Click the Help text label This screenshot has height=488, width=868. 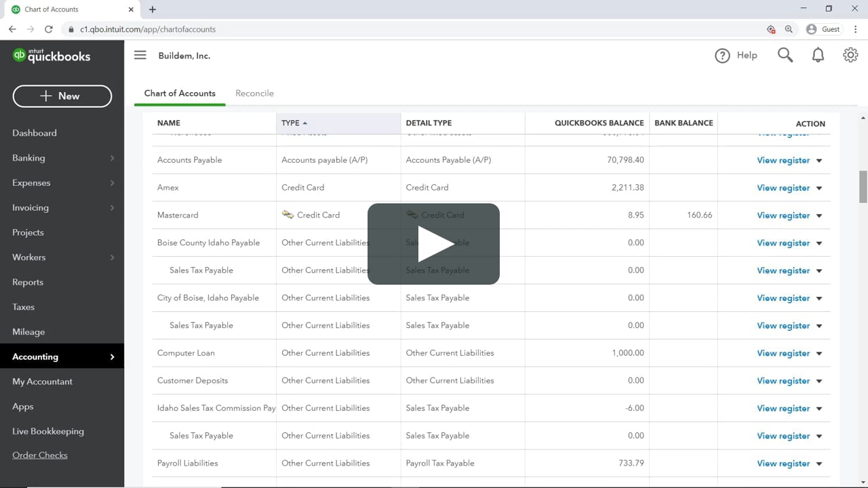tap(747, 56)
